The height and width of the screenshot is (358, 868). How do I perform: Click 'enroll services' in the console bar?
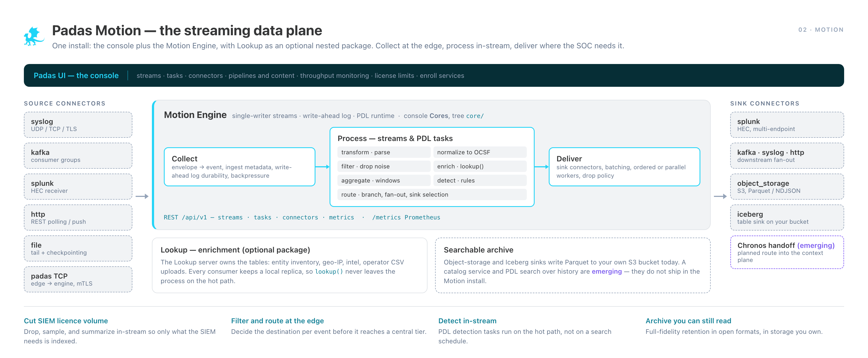442,76
